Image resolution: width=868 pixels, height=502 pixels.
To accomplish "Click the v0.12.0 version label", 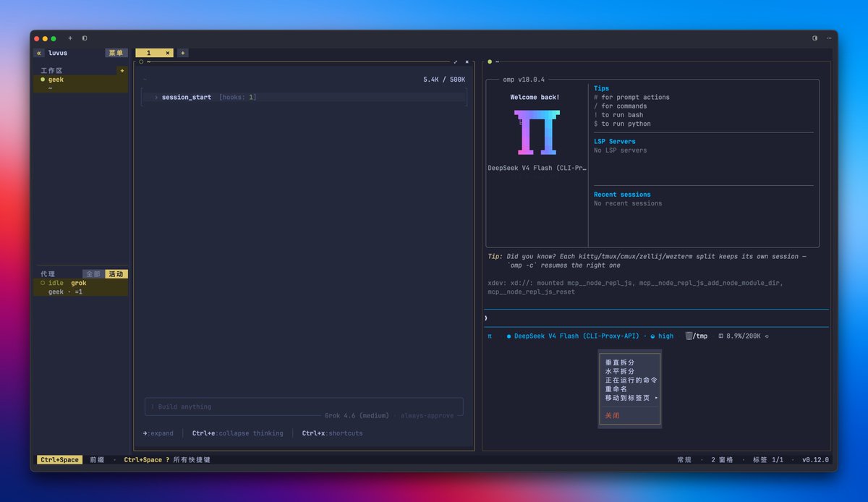I will point(815,460).
